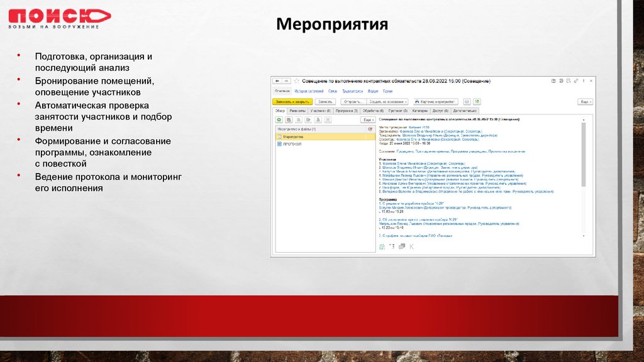The width and height of the screenshot is (644, 362).
Task: Click the fourth icon in files toolbar
Action: pos(308,120)
